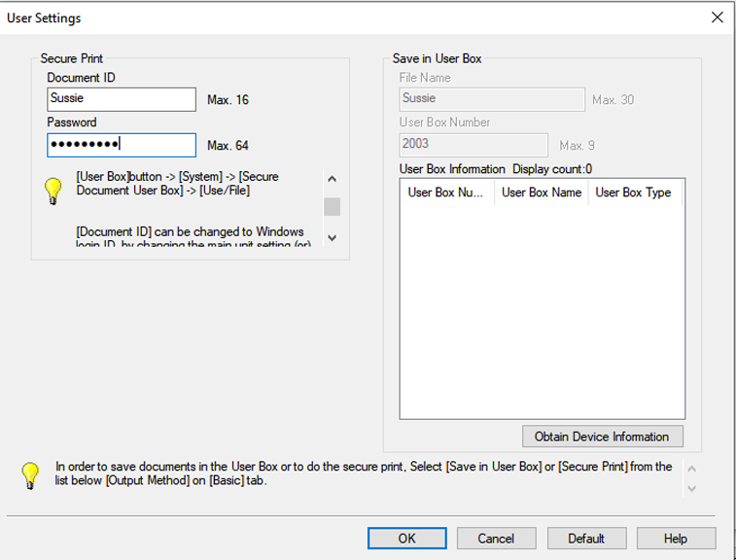Image resolution: width=736 pixels, height=560 pixels.
Task: Confirm settings with the OK button
Action: (x=406, y=539)
